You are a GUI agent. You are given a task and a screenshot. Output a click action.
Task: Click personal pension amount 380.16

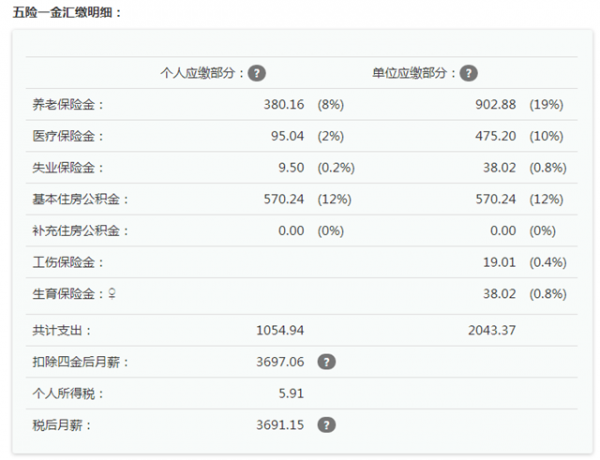pyautogui.click(x=284, y=104)
